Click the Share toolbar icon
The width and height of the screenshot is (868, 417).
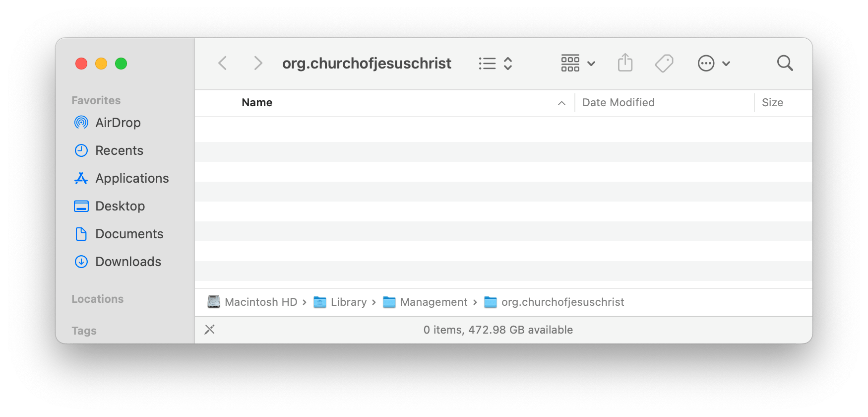(625, 63)
